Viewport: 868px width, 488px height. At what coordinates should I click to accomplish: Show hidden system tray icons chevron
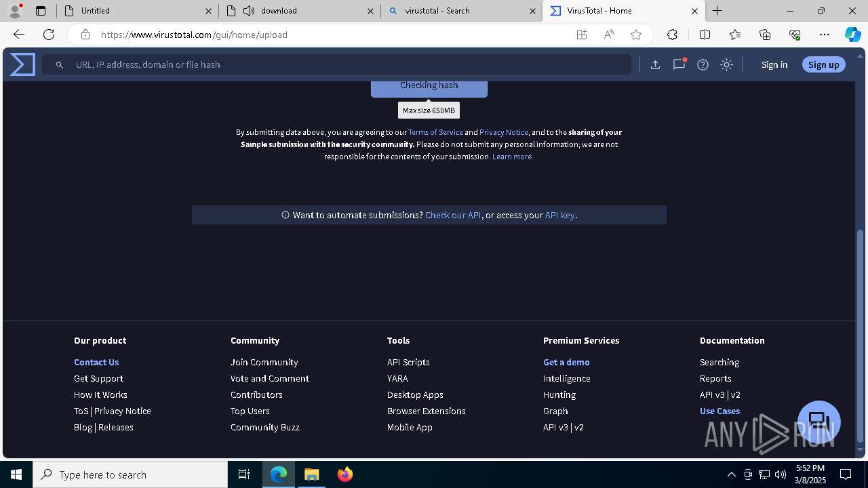(x=731, y=474)
